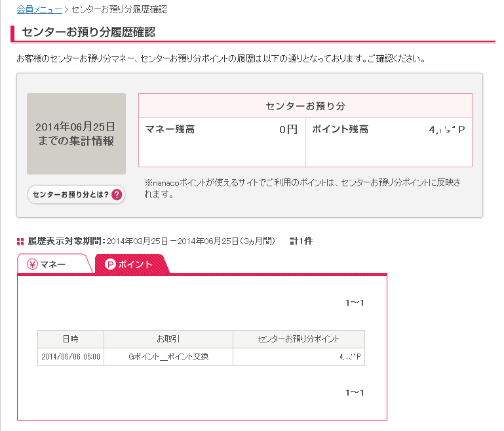The image size is (504, 431).
Task: Click the P icon on ポイント tab
Action: click(110, 264)
